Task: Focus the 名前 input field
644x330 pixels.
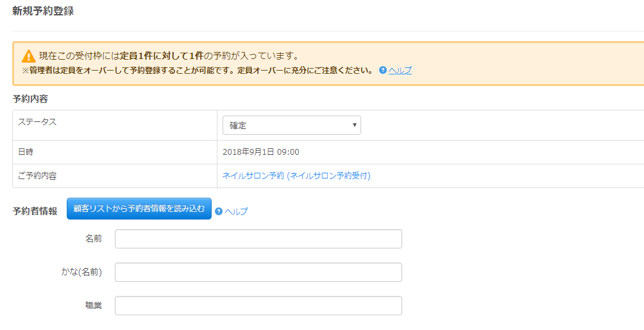Action: [258, 239]
